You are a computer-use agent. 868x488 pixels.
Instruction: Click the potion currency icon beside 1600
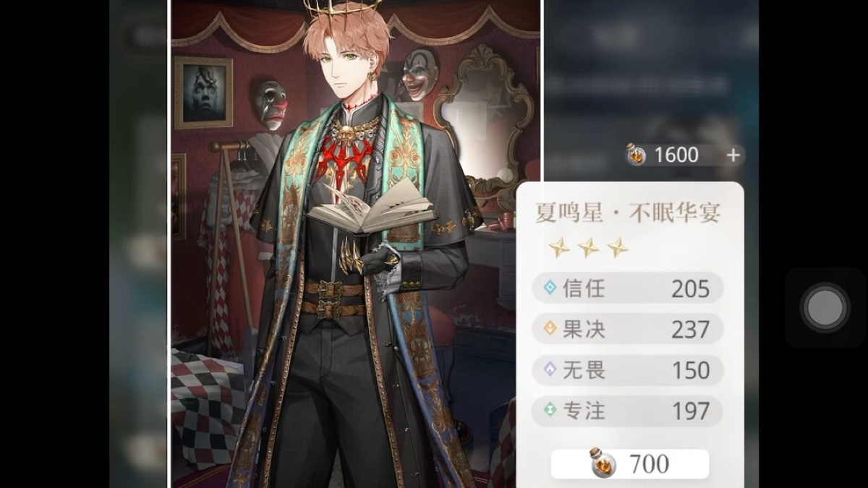click(636, 155)
